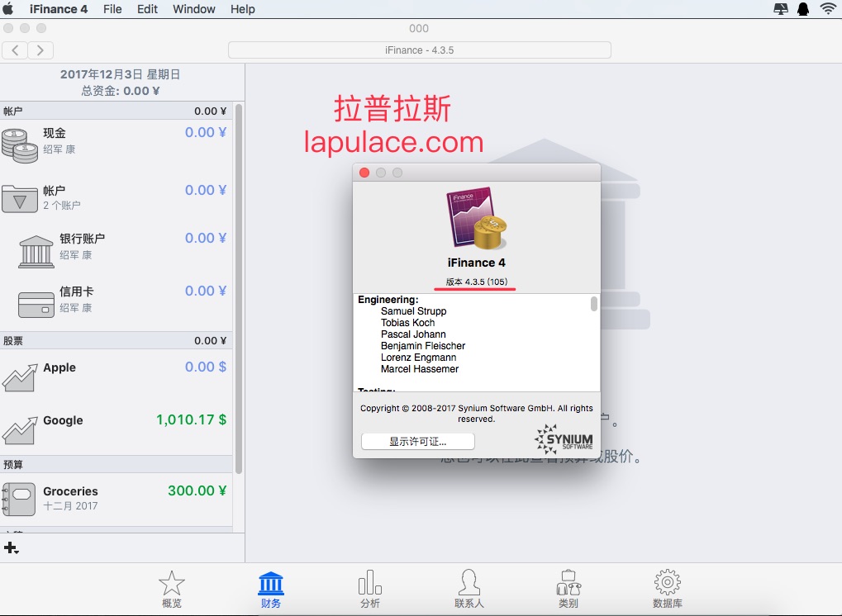Click the sidebar vertical scrollbar
Image resolution: width=842 pixels, height=616 pixels.
pos(239,289)
